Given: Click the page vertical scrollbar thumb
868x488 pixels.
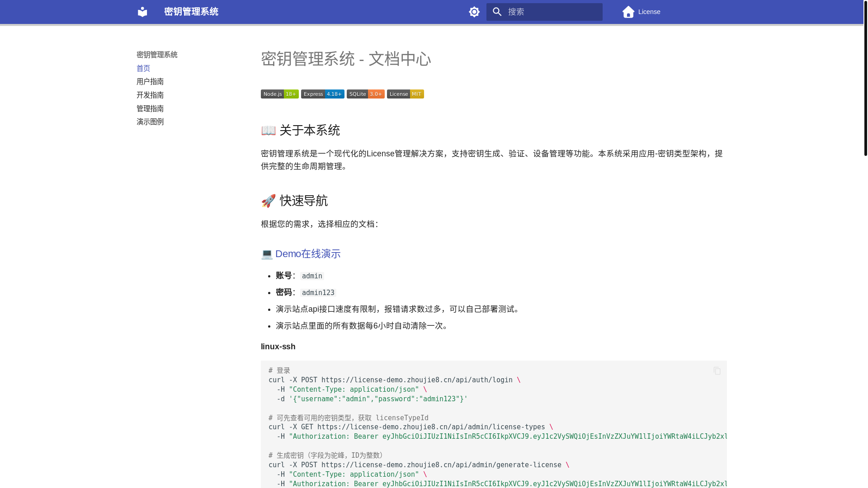Looking at the screenshot, I should [x=866, y=78].
